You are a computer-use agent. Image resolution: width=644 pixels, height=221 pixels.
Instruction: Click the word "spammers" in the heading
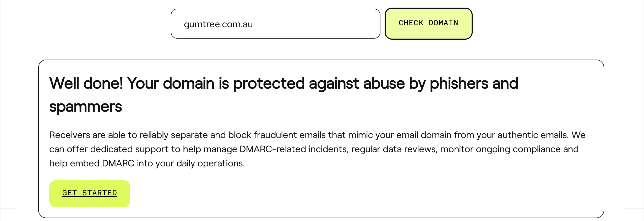[85, 107]
